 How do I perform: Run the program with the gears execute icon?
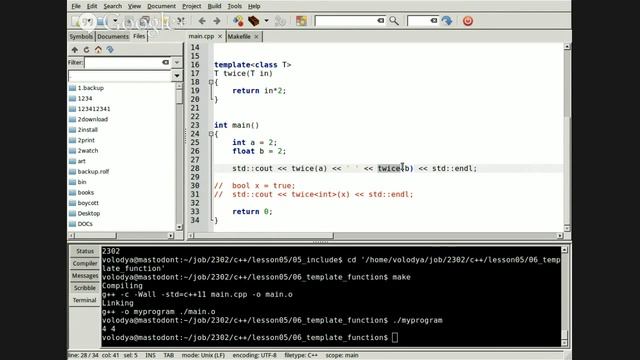point(280,21)
